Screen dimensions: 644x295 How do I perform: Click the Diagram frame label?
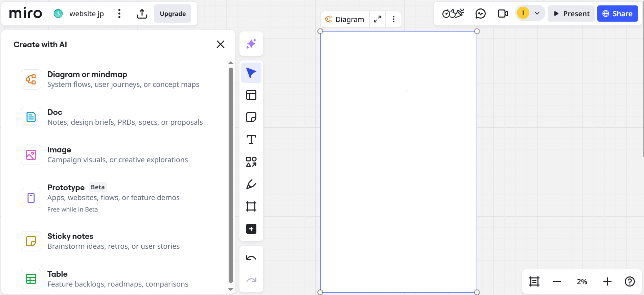click(345, 19)
